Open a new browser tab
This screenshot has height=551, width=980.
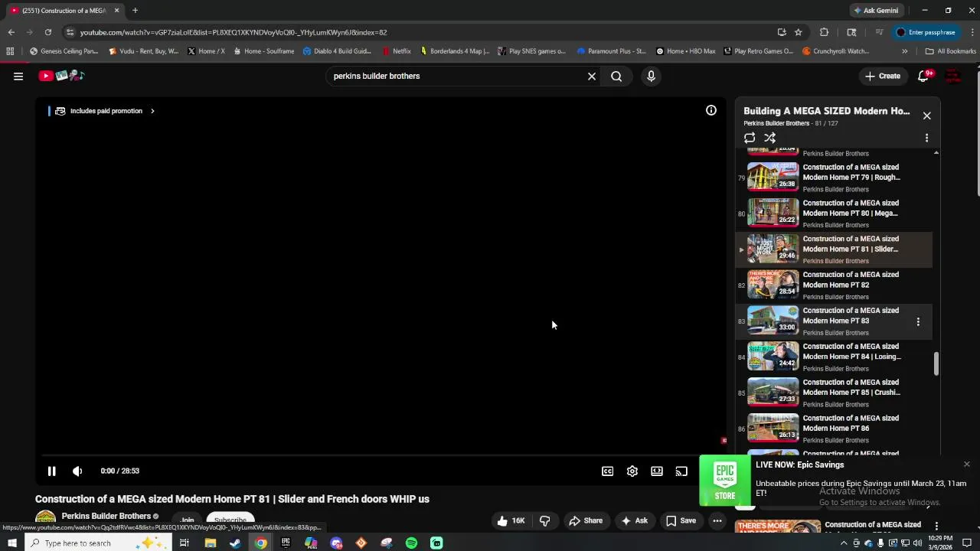[x=135, y=11]
